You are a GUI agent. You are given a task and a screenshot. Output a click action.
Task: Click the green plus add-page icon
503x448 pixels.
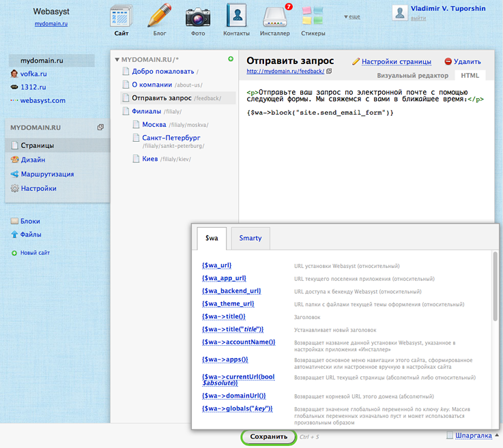coord(231,59)
